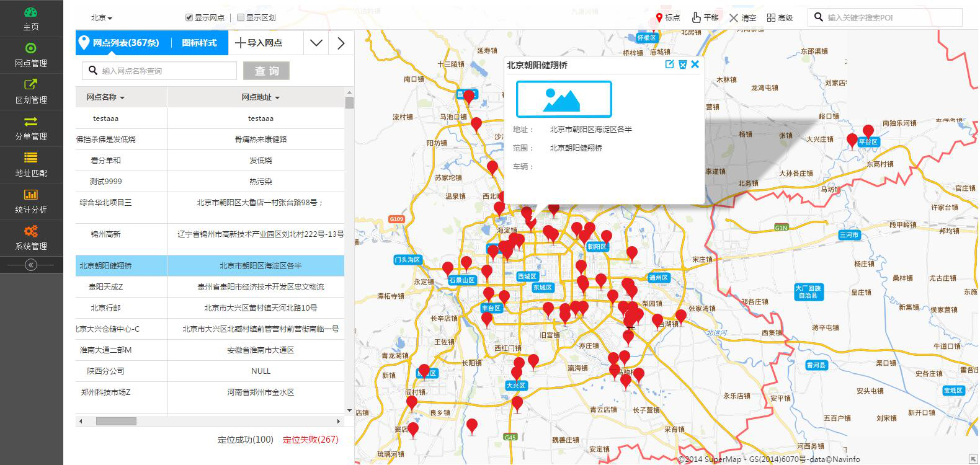This screenshot has width=980, height=465.
Task: Sort by 网点地址 column dropdown
Action: click(261, 97)
